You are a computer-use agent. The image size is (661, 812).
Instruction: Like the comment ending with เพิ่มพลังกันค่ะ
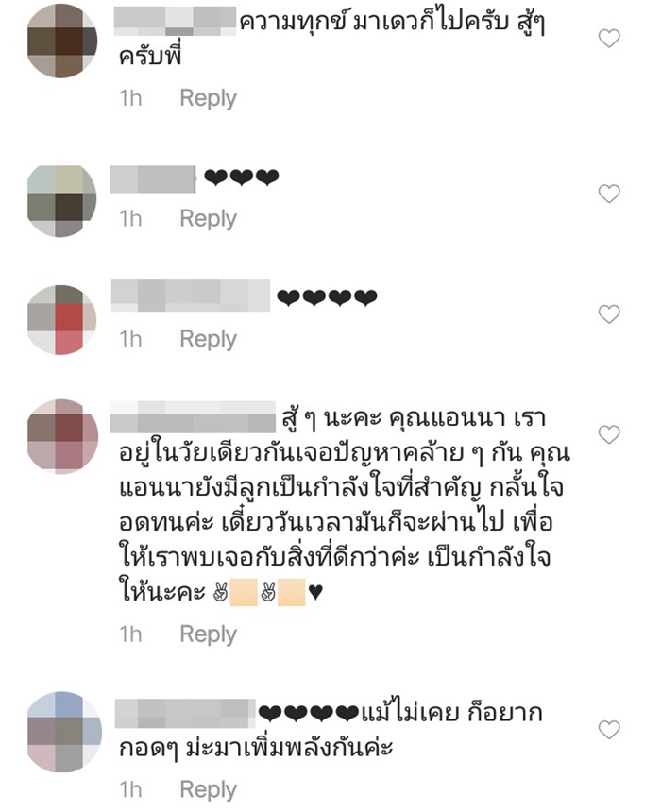tap(609, 730)
